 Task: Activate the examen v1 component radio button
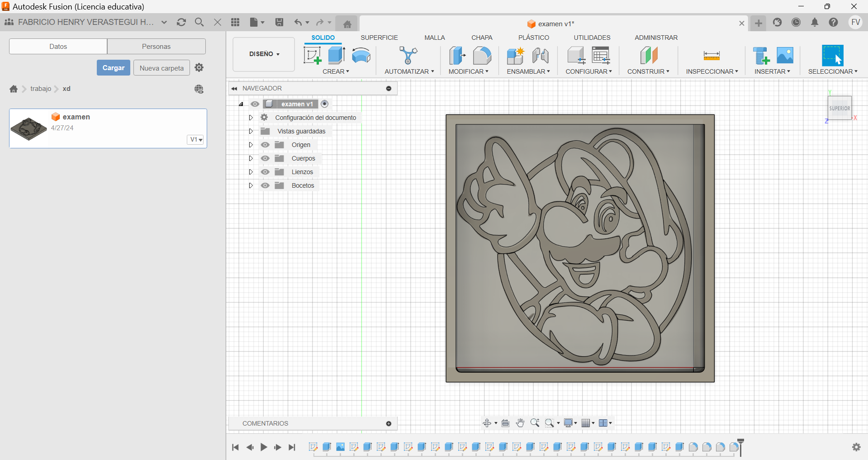click(324, 104)
